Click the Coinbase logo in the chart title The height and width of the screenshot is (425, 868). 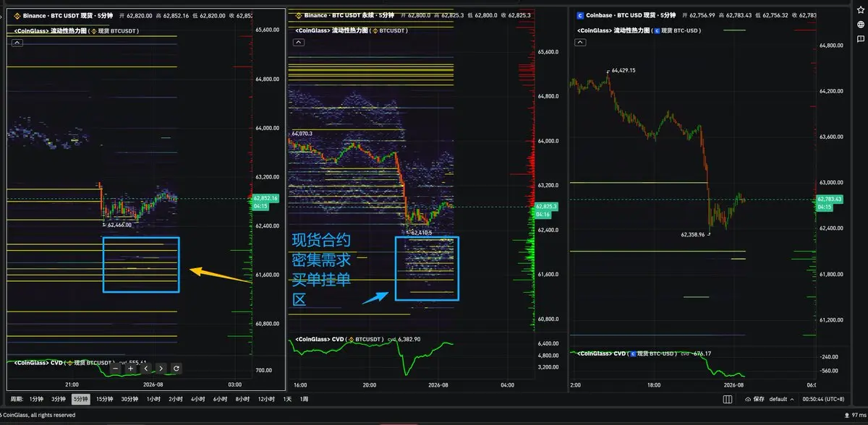580,15
